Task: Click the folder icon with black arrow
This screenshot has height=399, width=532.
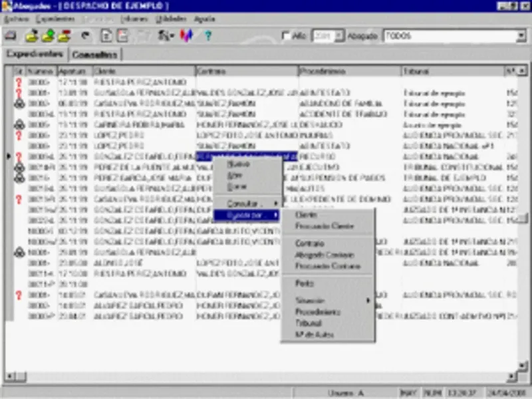Action: click(32, 36)
